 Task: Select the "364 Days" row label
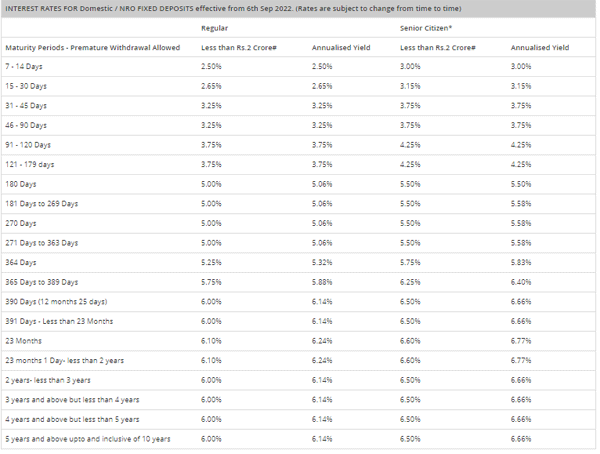pos(22,262)
